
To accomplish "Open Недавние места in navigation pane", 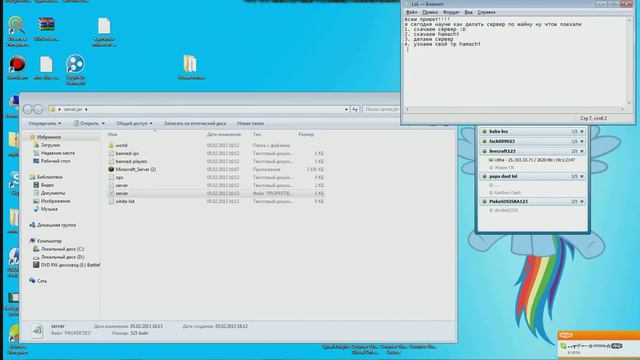I will tap(58, 153).
